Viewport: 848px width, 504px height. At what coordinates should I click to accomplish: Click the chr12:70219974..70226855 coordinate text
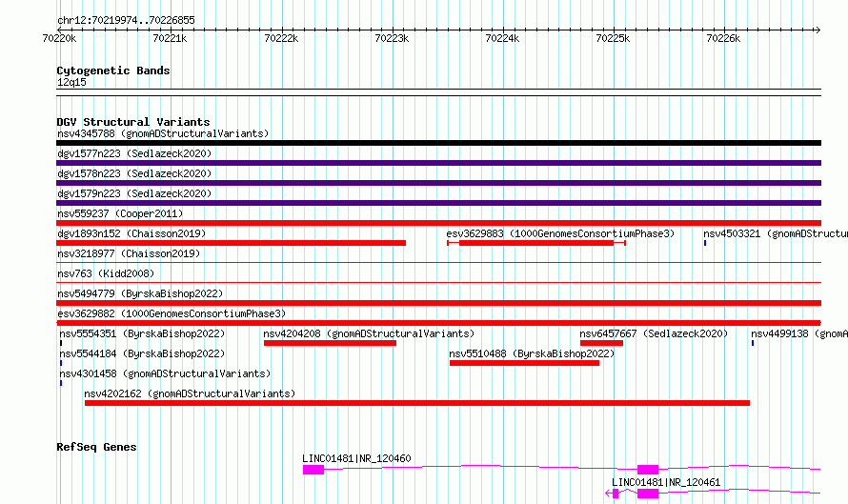coord(126,21)
